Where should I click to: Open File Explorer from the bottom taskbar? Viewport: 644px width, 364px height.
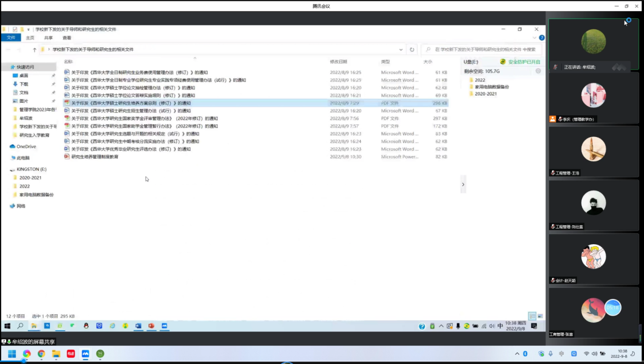pyautogui.click(x=56, y=353)
